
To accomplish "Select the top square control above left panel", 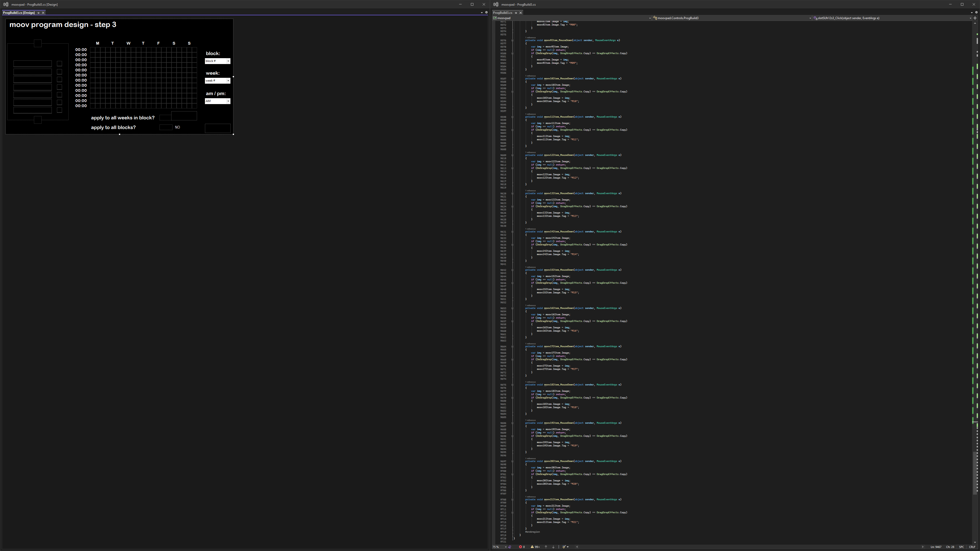I will pos(38,43).
